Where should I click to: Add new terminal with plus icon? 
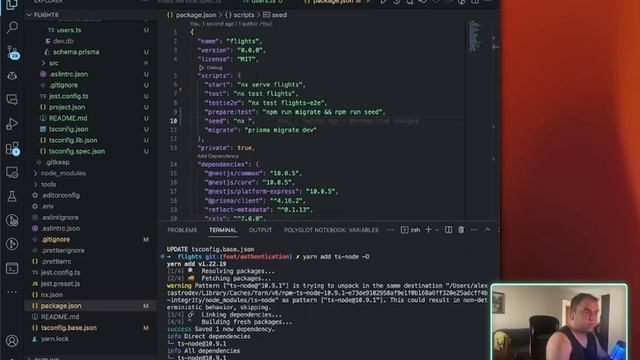[x=428, y=230]
